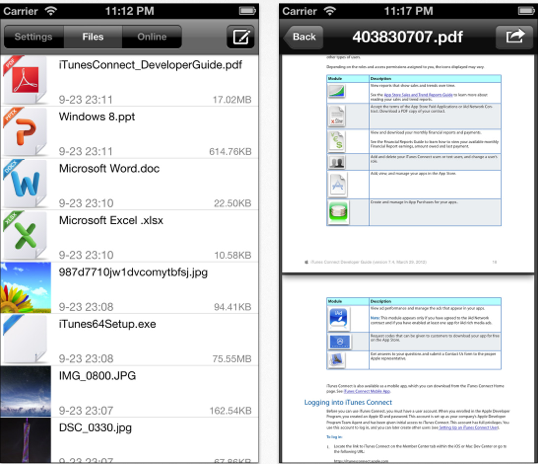Tap the Back button
This screenshot has width=538, height=464.
click(303, 37)
